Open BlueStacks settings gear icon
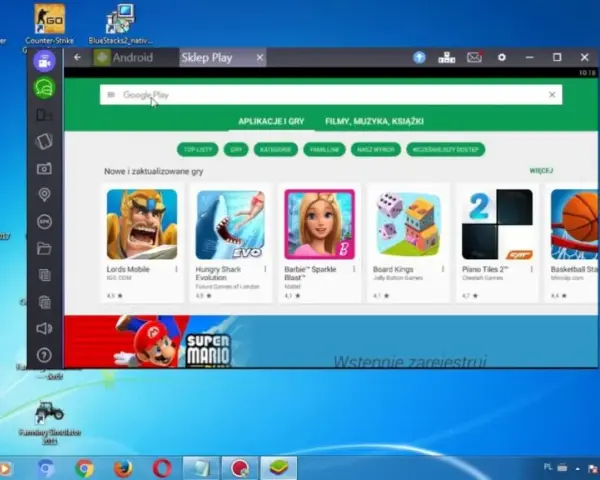 pos(502,57)
